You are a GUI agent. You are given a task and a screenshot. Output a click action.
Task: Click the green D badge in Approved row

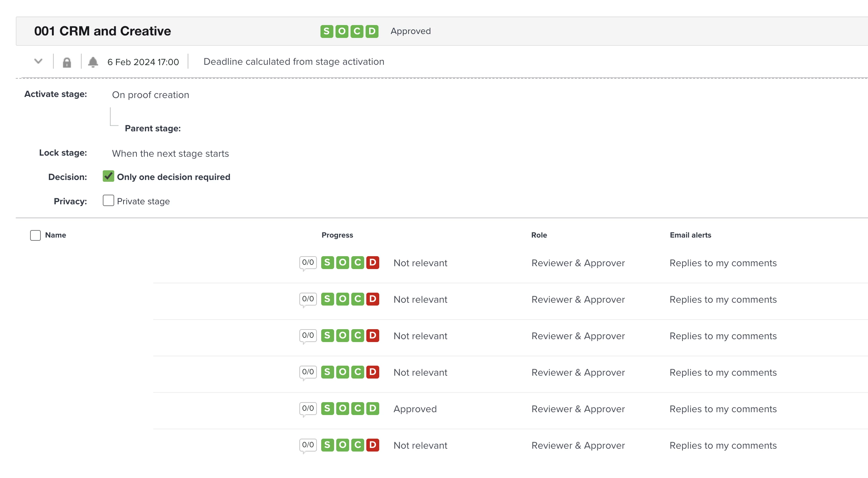(x=372, y=409)
